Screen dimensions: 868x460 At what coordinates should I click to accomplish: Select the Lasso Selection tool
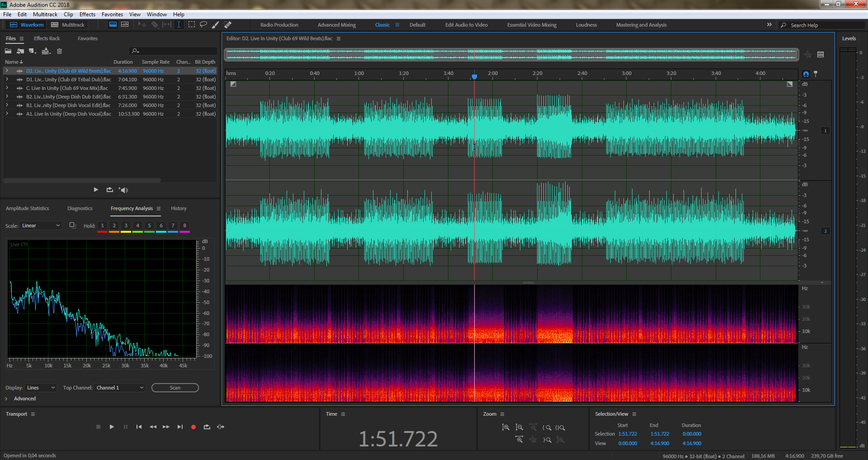[x=203, y=25]
